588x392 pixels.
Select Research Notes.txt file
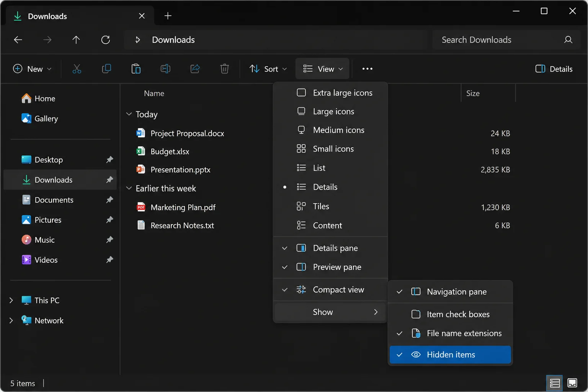tap(182, 225)
